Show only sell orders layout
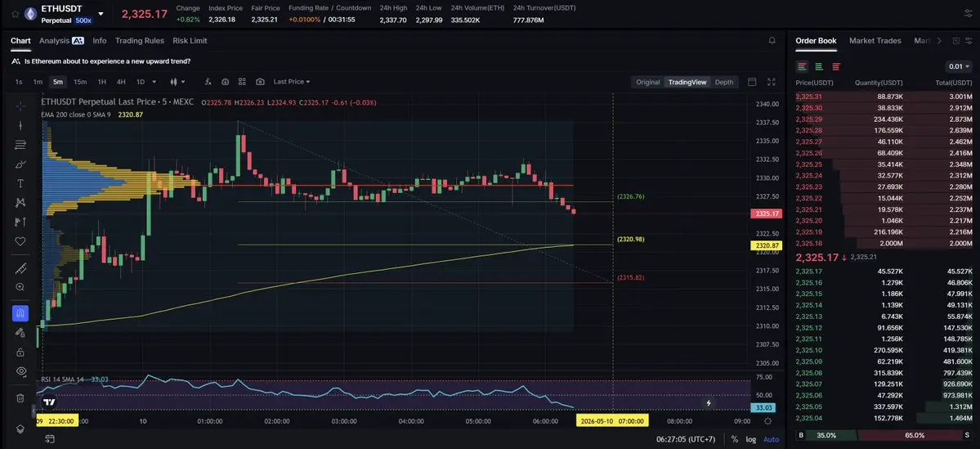980x449 pixels. [x=836, y=66]
